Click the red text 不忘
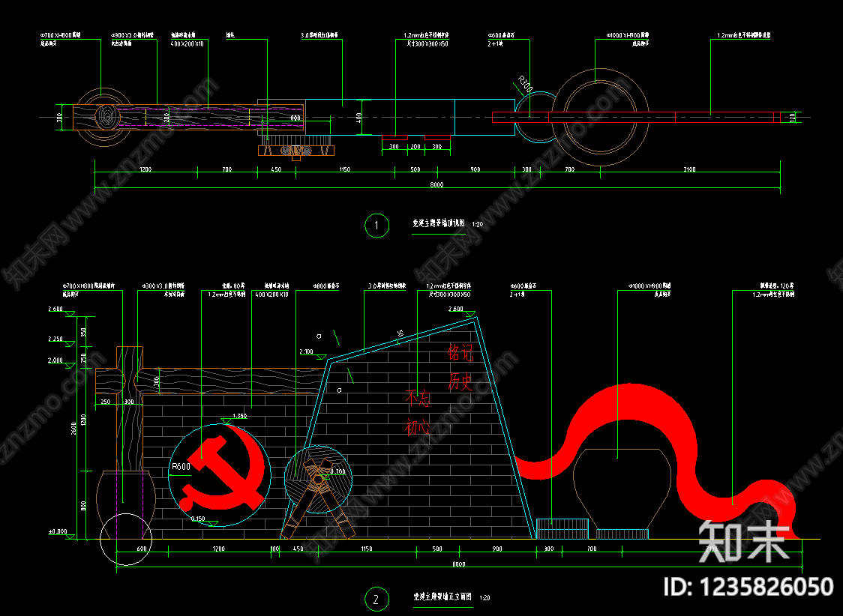The width and height of the screenshot is (843, 616). (418, 398)
